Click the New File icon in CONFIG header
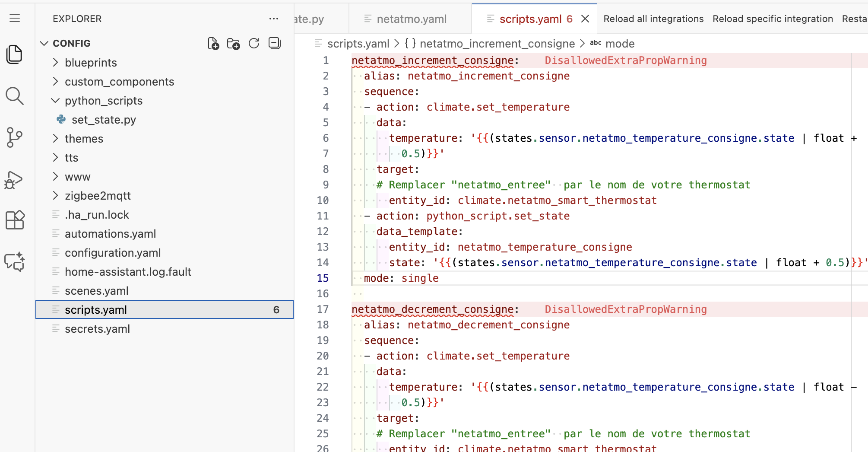The width and height of the screenshot is (868, 452). pyautogui.click(x=213, y=44)
